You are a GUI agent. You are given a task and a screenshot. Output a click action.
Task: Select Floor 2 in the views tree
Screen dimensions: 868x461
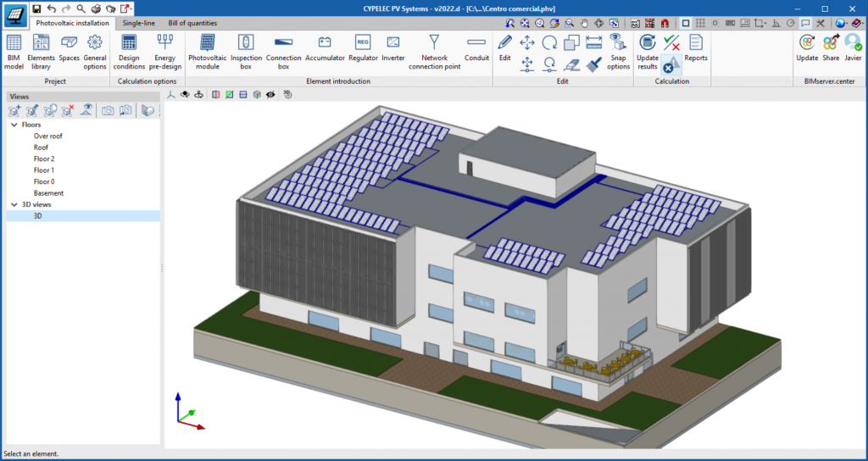44,158
